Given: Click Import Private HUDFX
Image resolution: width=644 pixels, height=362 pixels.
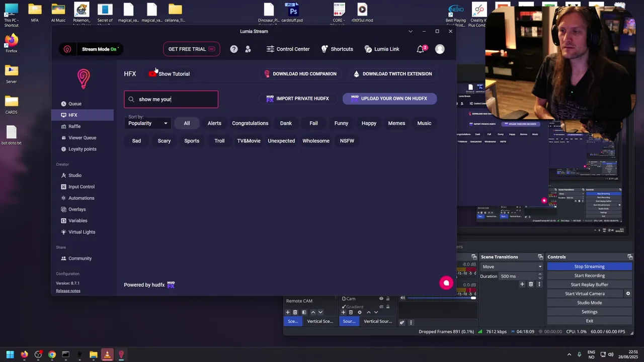Looking at the screenshot, I should pos(297,99).
